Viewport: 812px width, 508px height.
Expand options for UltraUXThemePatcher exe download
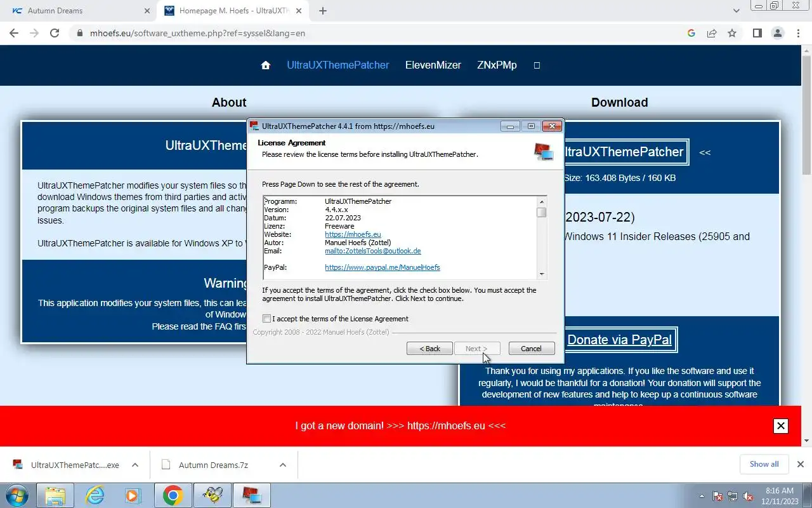[135, 465]
